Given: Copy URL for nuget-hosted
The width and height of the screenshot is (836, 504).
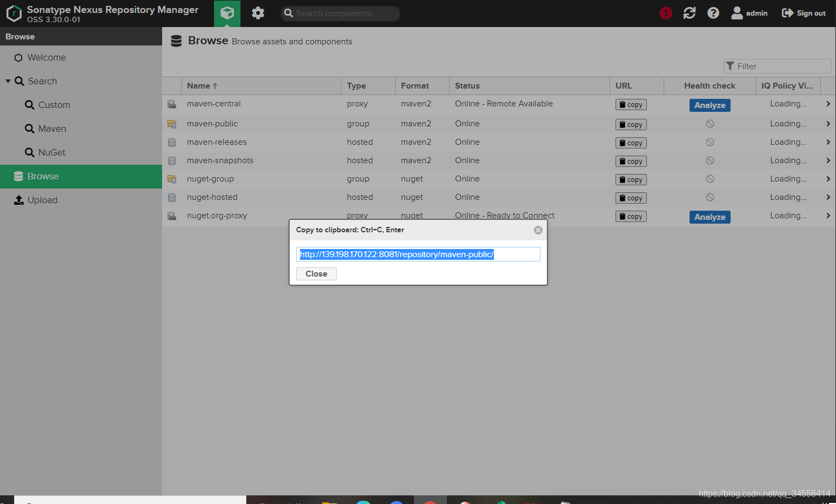Looking at the screenshot, I should point(631,198).
